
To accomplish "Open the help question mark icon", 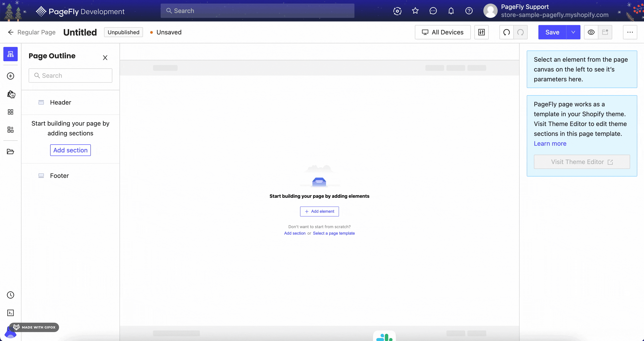I will (469, 11).
